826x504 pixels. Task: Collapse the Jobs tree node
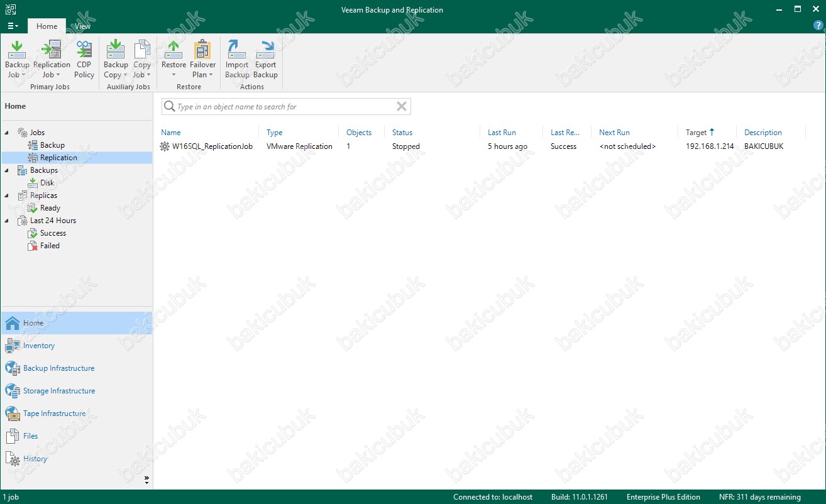point(7,133)
